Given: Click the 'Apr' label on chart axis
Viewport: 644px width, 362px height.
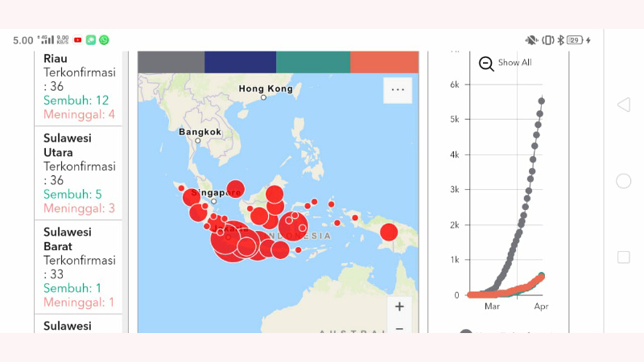Looking at the screenshot, I should pyautogui.click(x=541, y=306).
